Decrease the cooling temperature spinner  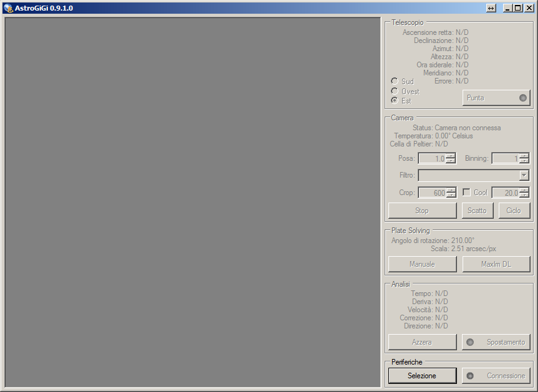coord(524,196)
